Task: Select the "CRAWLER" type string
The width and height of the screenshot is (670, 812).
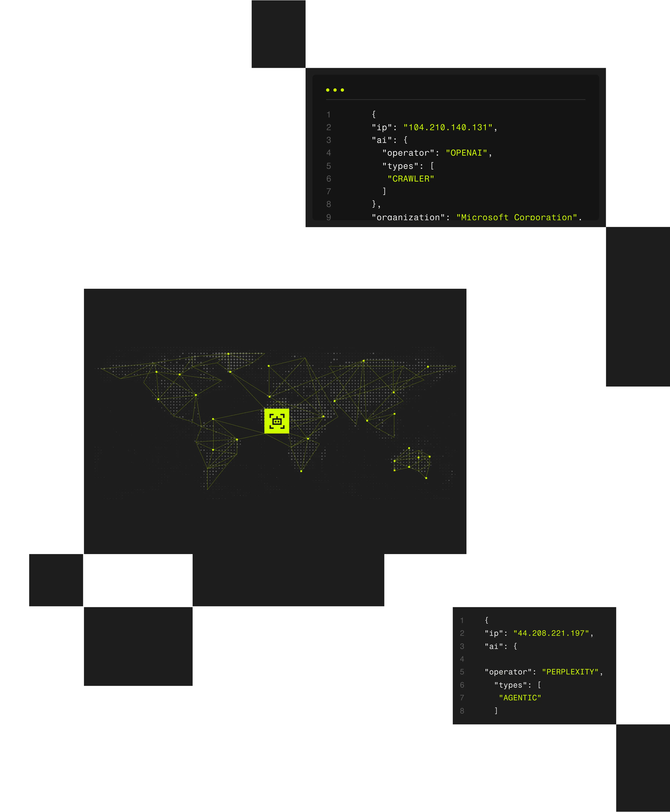Action: tap(411, 179)
